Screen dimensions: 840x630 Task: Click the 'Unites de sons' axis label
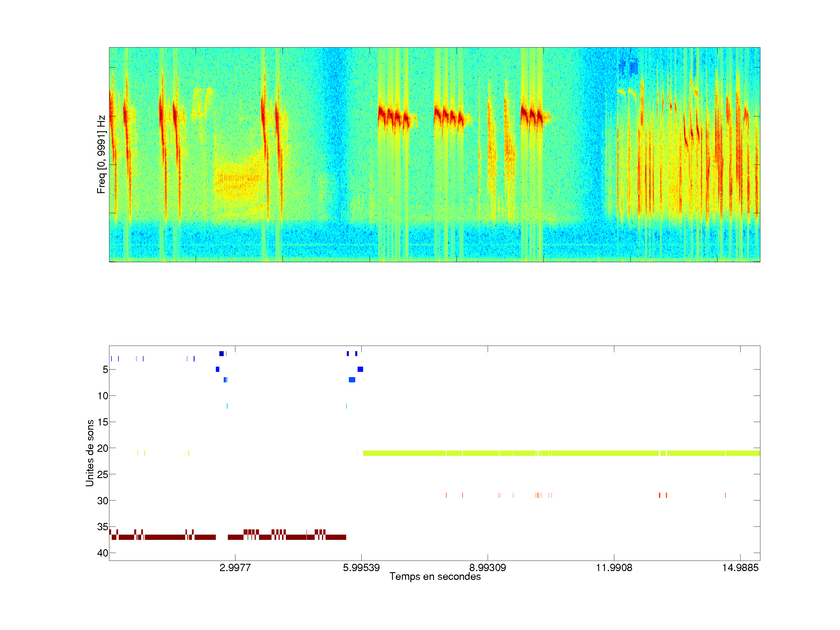coord(90,453)
